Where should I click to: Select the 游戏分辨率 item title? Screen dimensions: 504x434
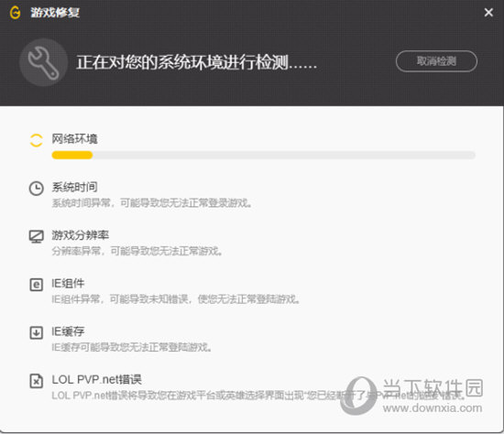click(x=81, y=235)
